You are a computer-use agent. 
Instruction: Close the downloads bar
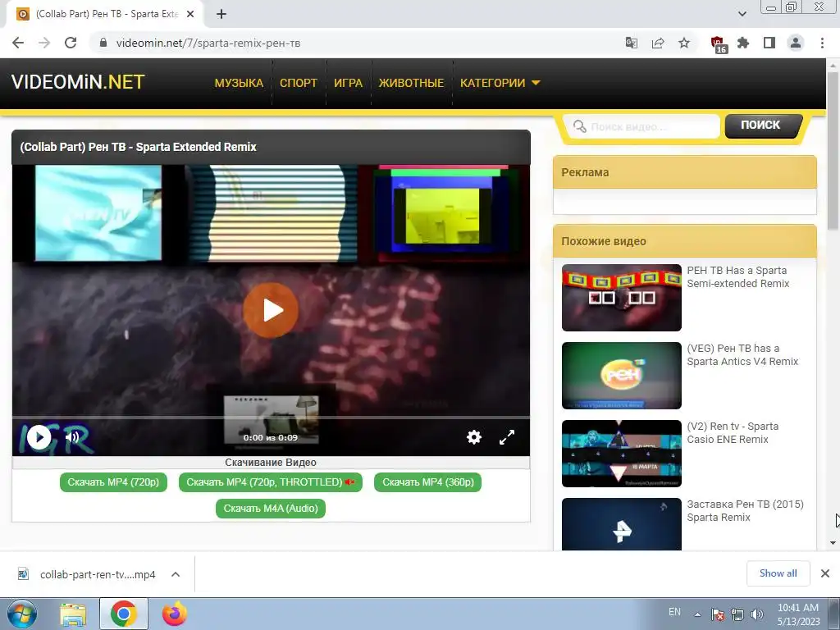pos(825,573)
